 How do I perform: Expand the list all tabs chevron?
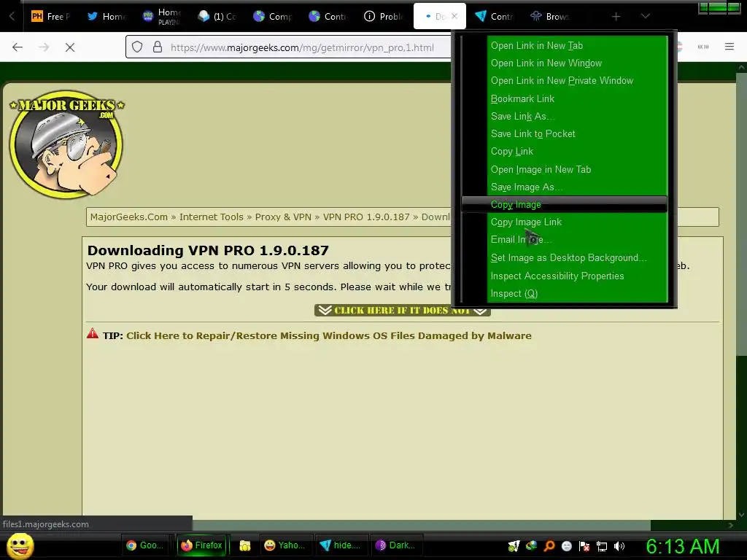point(645,16)
